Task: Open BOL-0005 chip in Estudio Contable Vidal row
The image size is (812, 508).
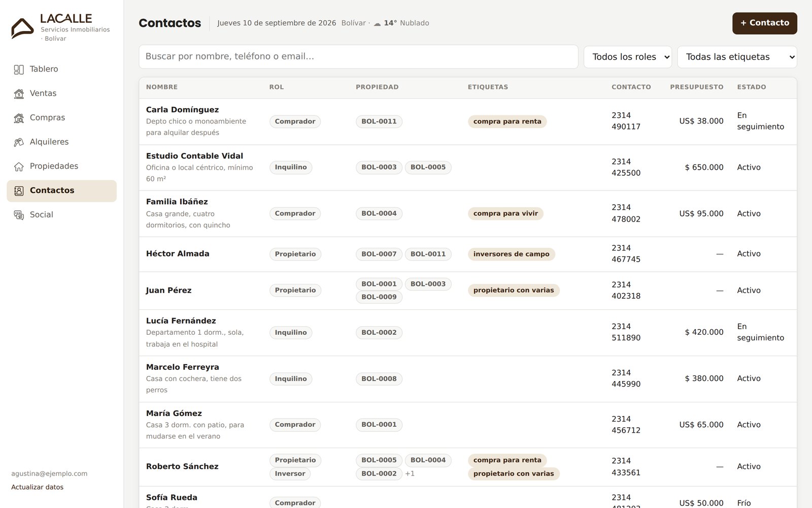Action: [428, 167]
